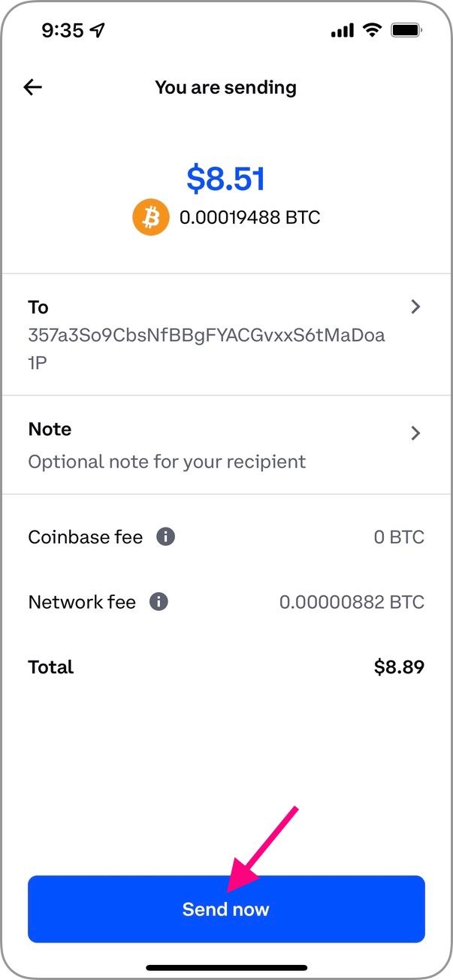Tap the back arrow icon
Screen dimensions: 453x980
tap(33, 87)
